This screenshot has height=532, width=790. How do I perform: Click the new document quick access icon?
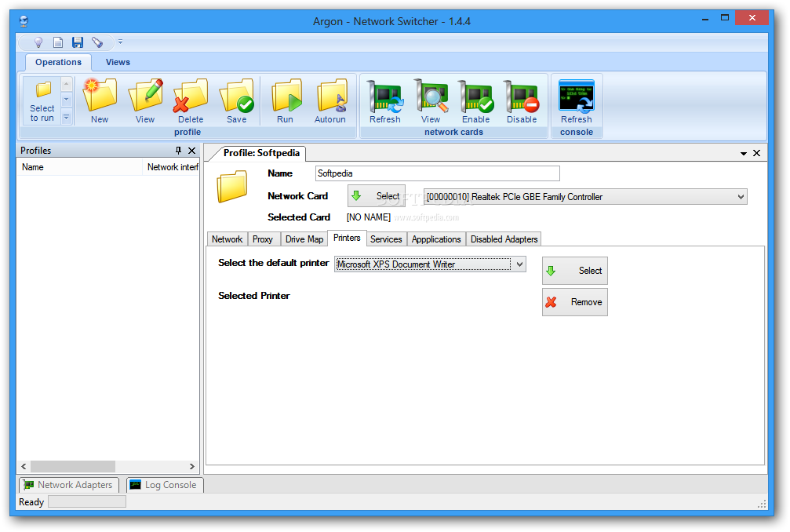58,42
